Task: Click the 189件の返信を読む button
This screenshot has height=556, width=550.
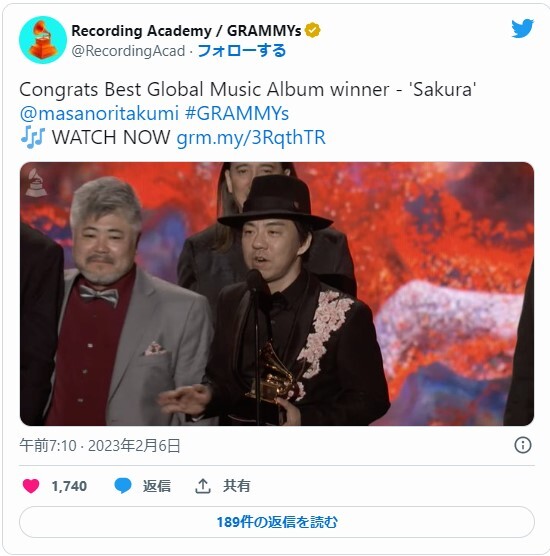Action: 277,522
